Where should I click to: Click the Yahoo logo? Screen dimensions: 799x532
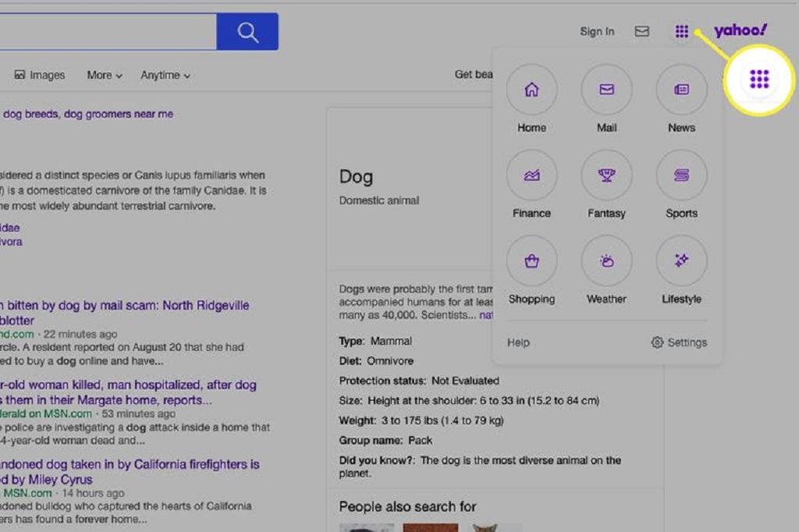point(740,30)
